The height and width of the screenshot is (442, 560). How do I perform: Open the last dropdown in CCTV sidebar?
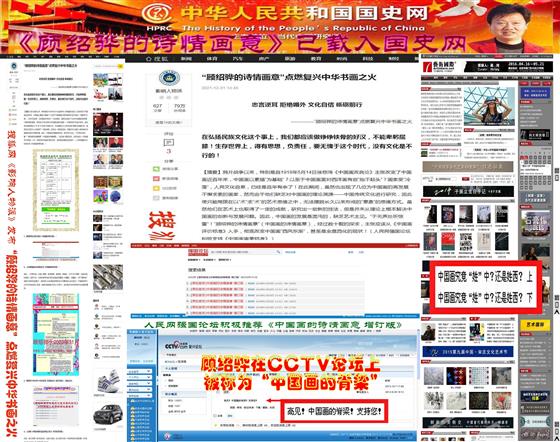click(139, 396)
